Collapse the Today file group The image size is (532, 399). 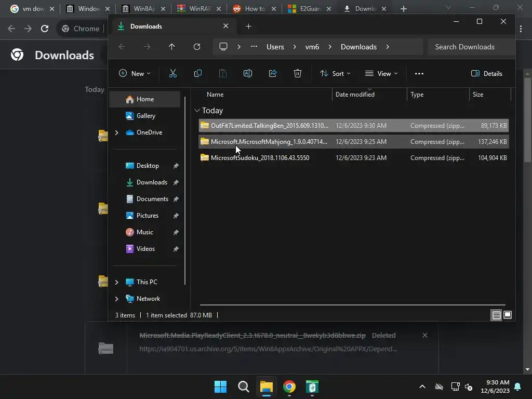197,111
